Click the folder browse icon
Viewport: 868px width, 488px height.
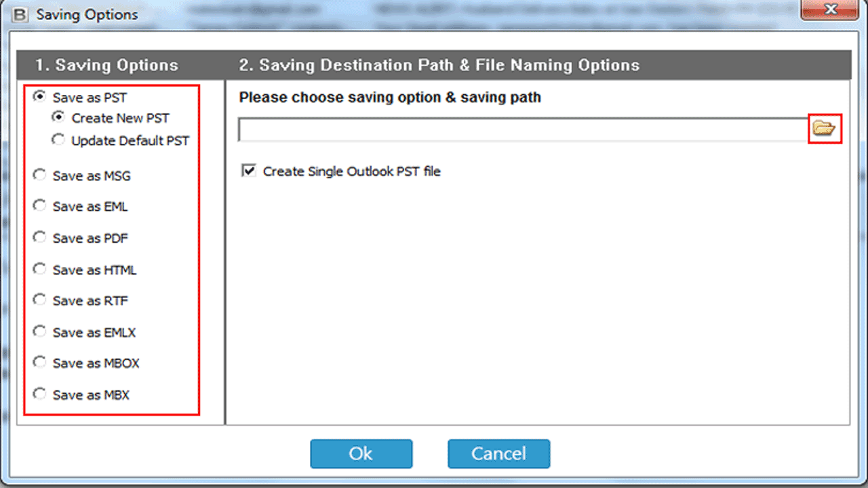pyautogui.click(x=824, y=128)
